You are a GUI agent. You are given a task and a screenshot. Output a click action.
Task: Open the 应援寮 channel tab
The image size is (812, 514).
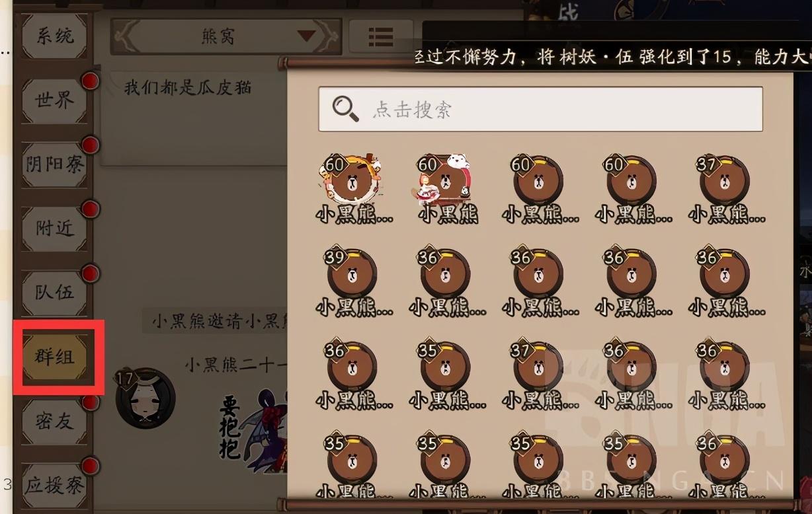(x=55, y=485)
